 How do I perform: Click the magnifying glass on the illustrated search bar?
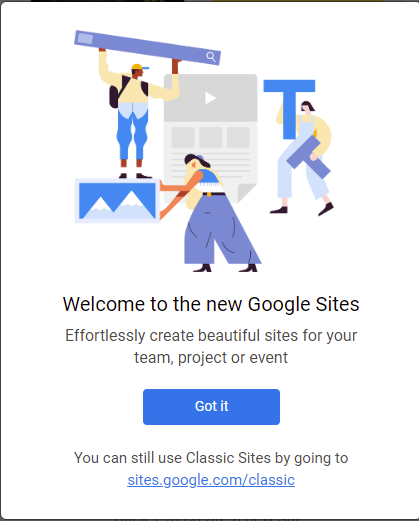(211, 57)
